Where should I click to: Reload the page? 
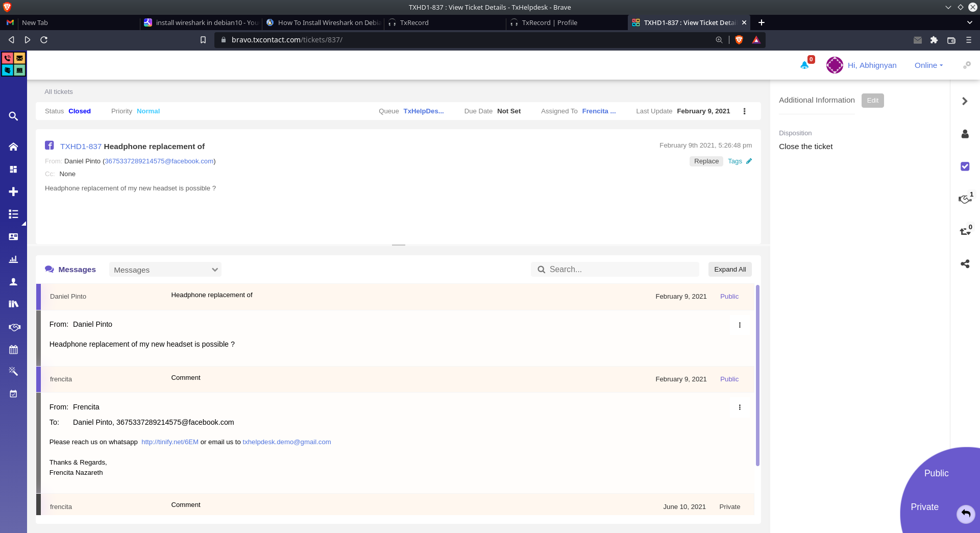click(x=44, y=40)
